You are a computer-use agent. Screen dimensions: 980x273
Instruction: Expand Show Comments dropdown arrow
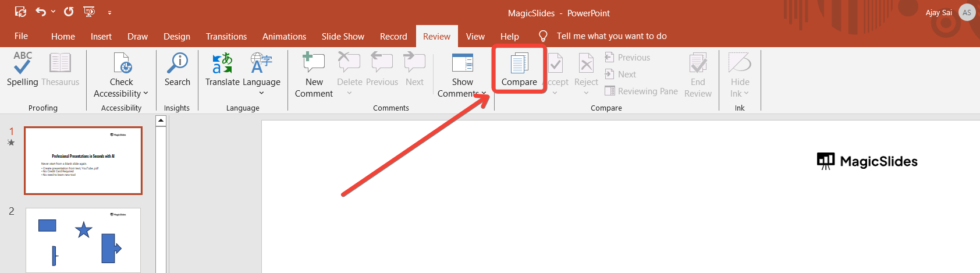pos(484,93)
